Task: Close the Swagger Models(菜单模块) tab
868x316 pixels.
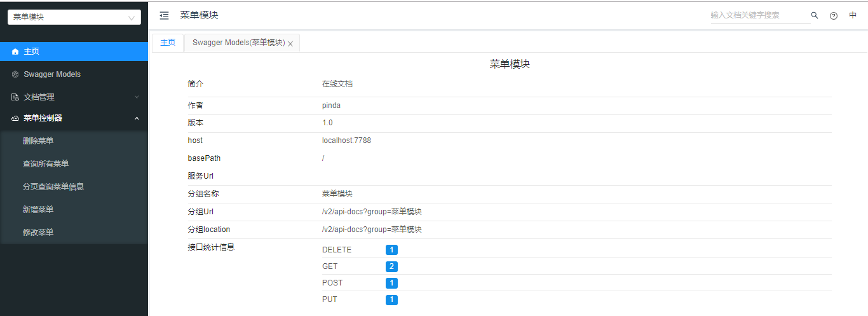Action: 290,44
